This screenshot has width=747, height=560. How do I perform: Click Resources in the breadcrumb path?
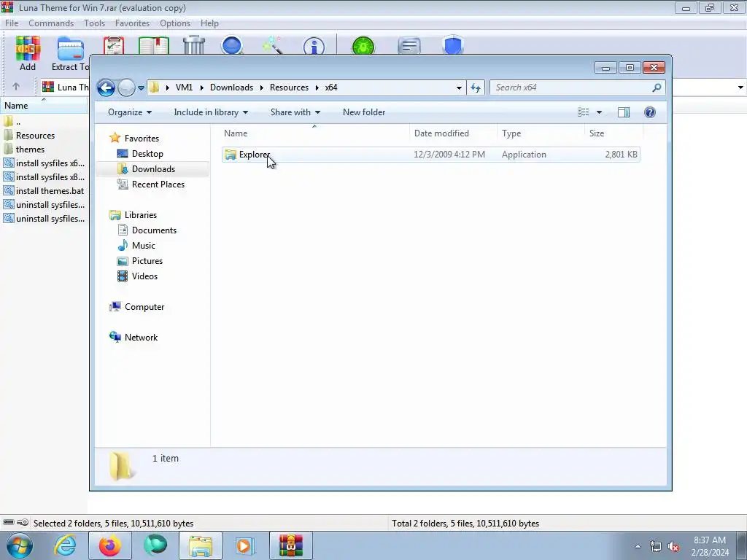[x=289, y=87]
